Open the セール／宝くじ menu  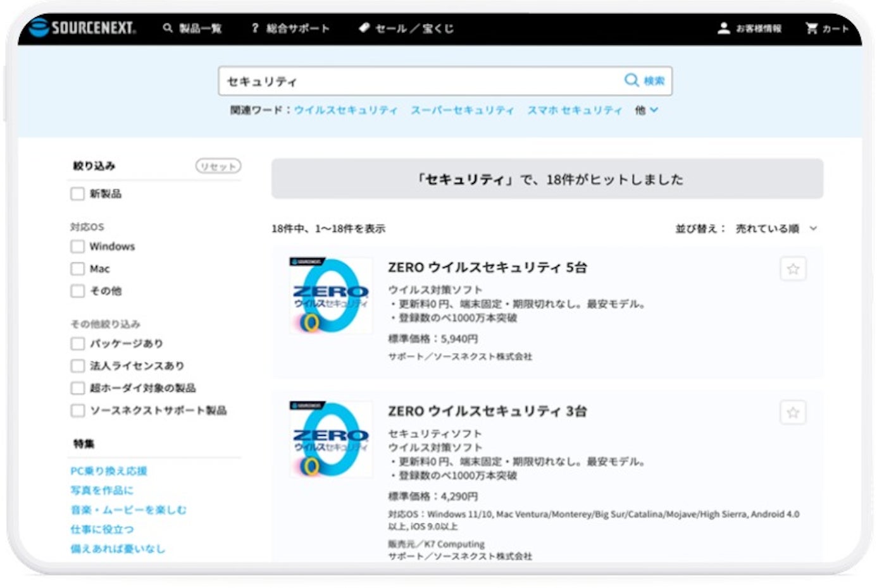tap(414, 28)
